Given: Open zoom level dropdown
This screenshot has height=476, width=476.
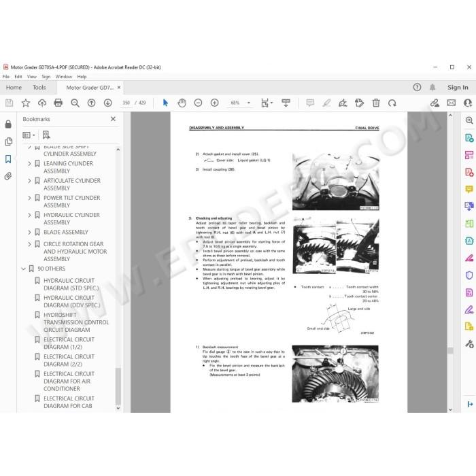Looking at the screenshot, I should point(249,103).
